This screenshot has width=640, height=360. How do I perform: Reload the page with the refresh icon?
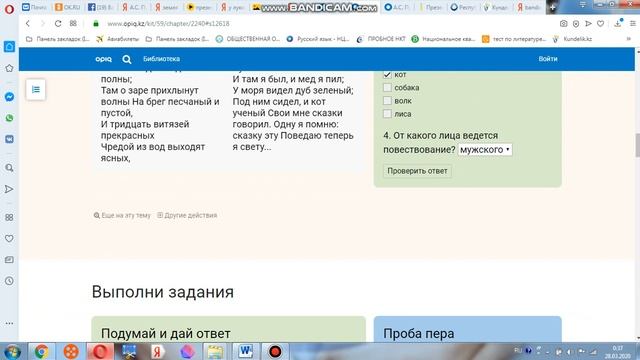tap(58, 24)
